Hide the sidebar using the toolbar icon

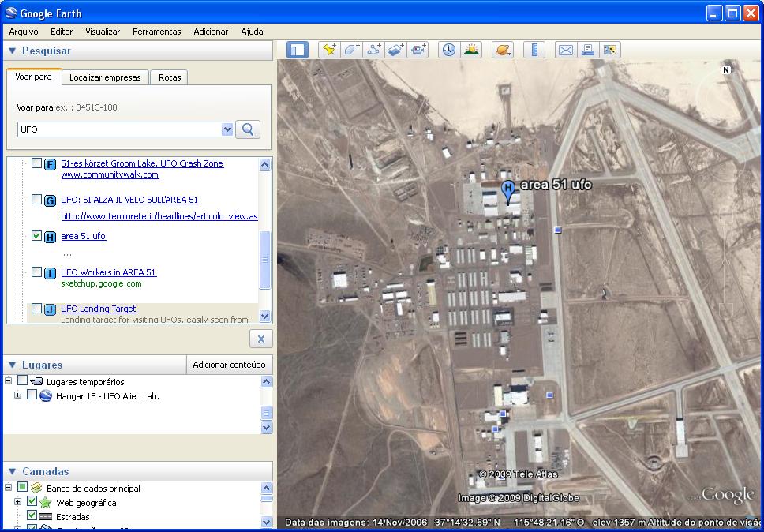[296, 50]
